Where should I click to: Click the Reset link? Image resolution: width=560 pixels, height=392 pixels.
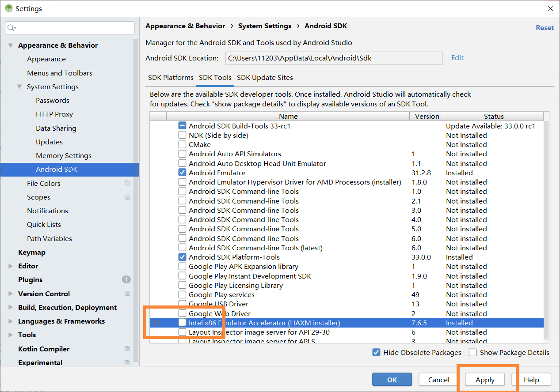point(545,27)
